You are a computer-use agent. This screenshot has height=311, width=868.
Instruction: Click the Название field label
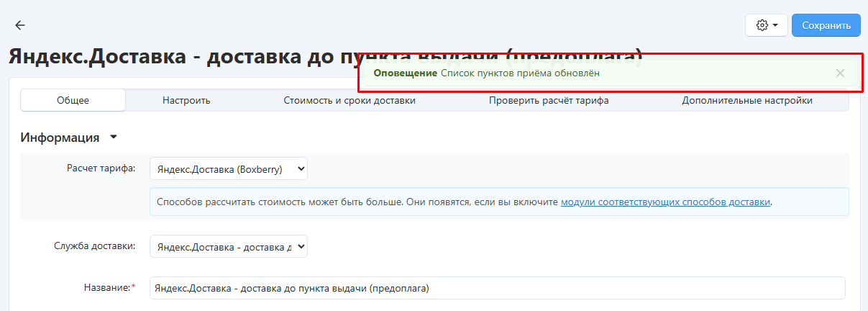[x=109, y=287]
